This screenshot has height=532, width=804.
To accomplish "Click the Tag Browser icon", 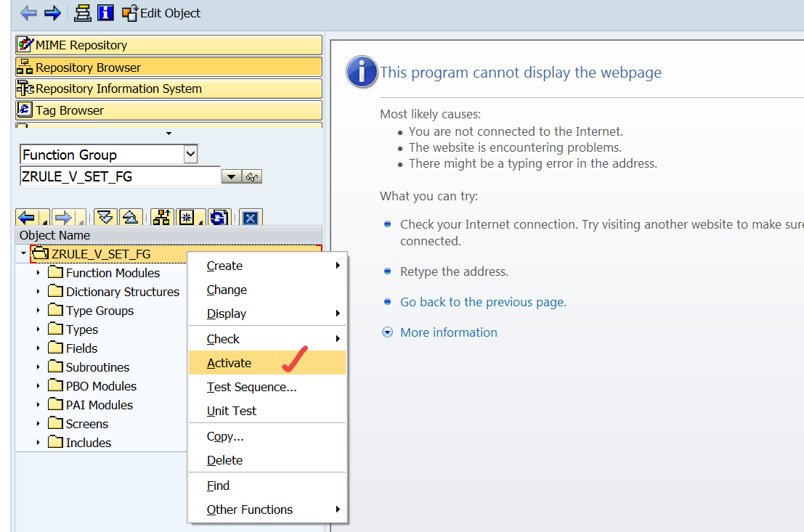I will pos(25,110).
